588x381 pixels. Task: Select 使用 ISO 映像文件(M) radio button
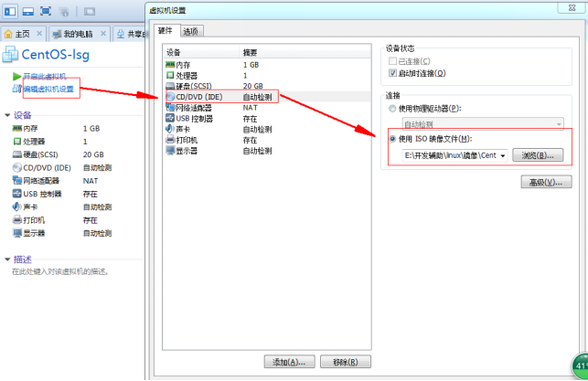(392, 139)
